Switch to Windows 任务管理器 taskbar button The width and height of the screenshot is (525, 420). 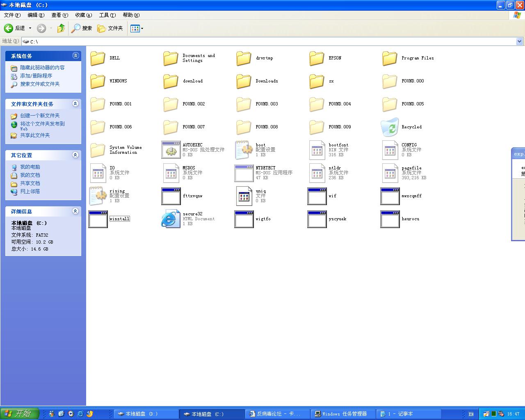pos(344,414)
